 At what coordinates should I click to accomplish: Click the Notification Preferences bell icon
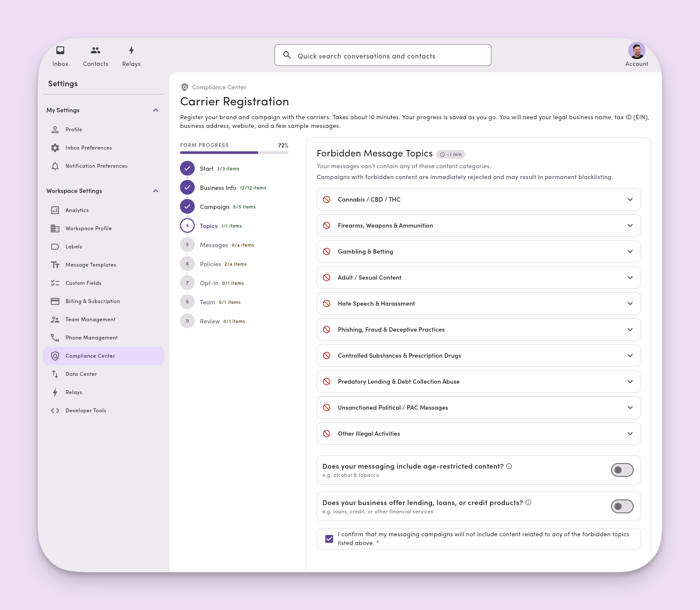coord(55,166)
